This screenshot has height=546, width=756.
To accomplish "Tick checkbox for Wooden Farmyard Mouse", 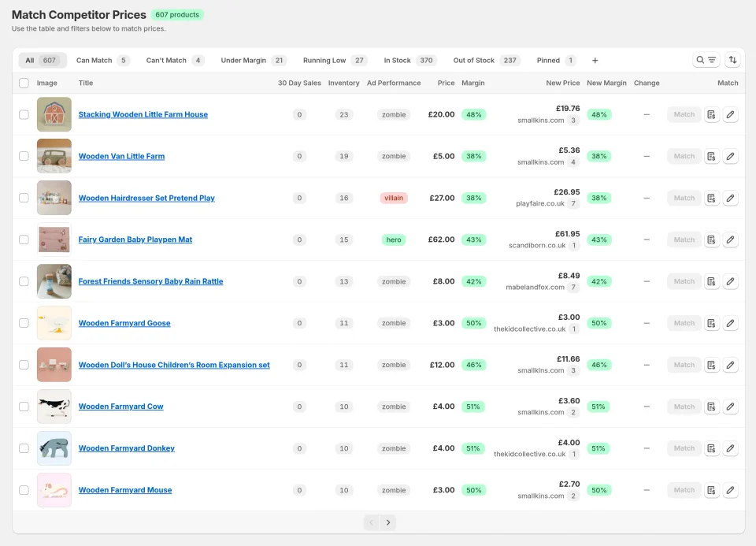I will pos(24,490).
